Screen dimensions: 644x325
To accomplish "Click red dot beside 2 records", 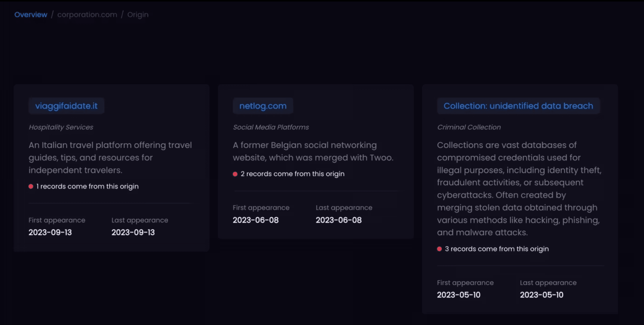I will point(235,174).
